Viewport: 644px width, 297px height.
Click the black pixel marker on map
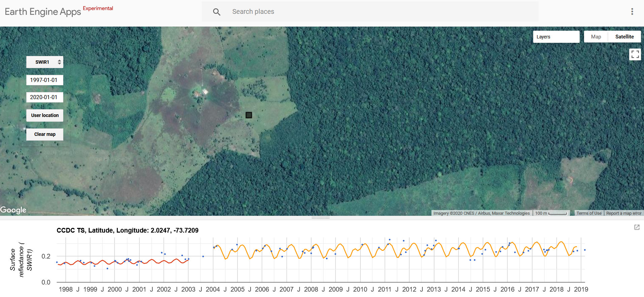click(x=249, y=115)
